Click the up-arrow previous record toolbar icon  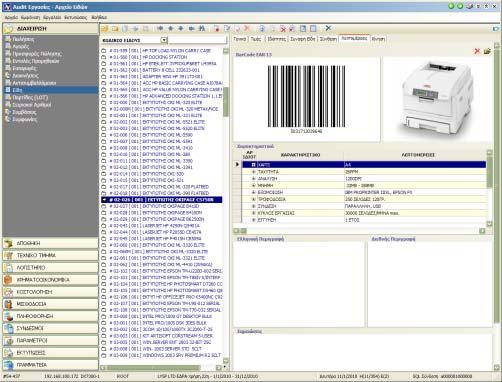(x=170, y=29)
